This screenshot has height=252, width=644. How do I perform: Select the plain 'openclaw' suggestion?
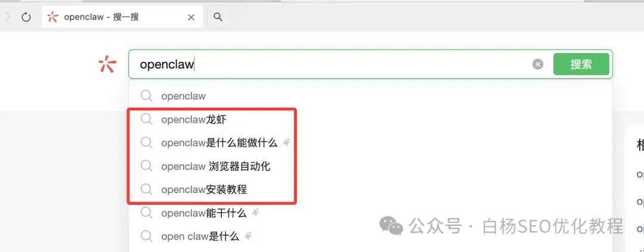tap(370, 97)
